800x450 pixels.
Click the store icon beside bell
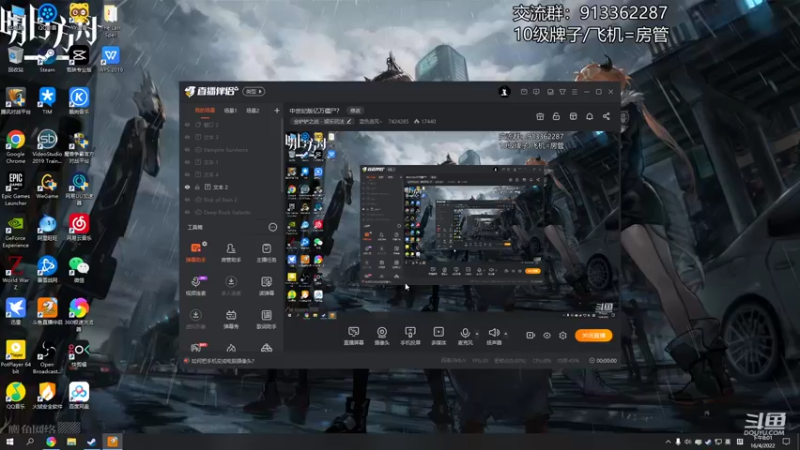573,117
